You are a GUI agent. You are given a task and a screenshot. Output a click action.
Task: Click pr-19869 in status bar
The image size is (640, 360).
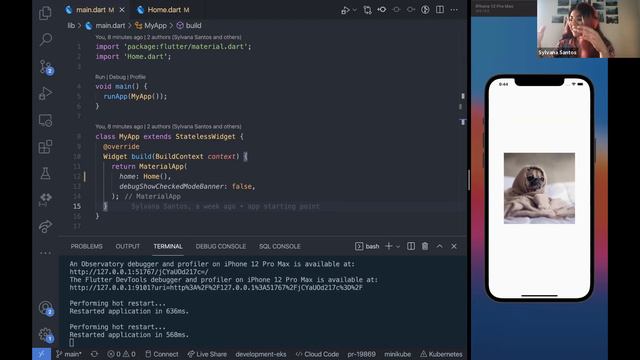coord(362,354)
